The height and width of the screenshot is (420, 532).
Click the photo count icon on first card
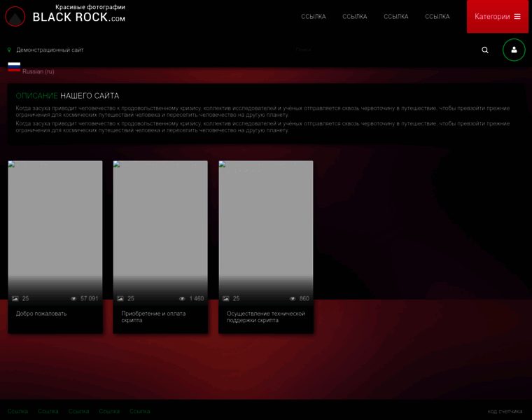[15, 298]
